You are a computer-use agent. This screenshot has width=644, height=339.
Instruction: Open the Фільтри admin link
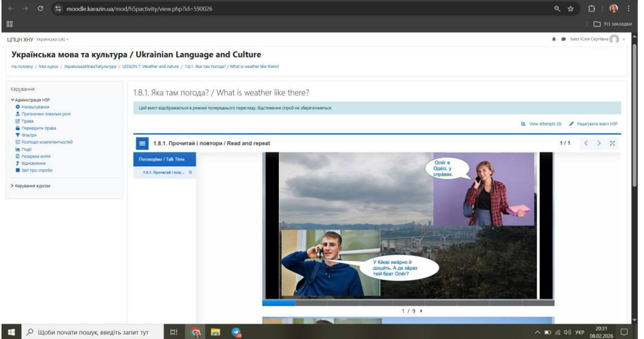[x=30, y=135]
